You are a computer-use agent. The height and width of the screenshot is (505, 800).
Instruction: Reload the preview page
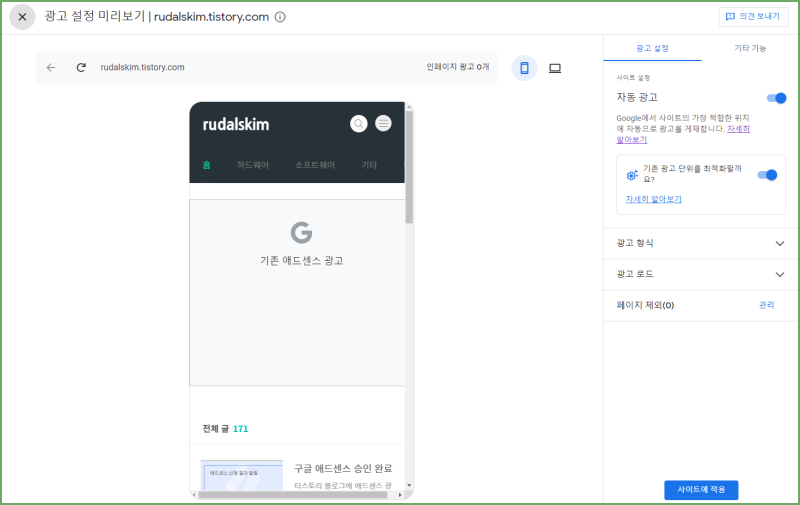pyautogui.click(x=81, y=67)
